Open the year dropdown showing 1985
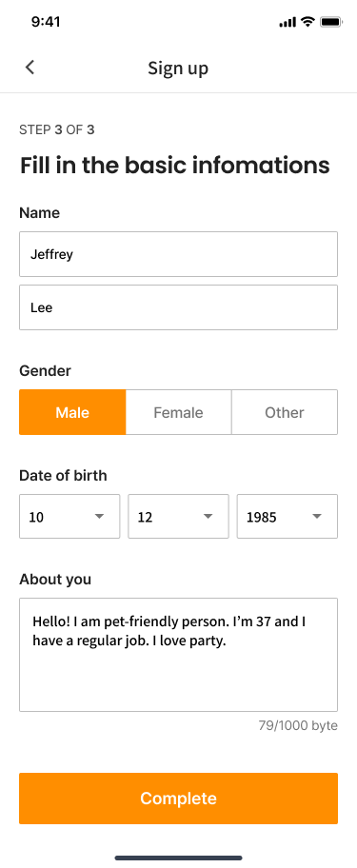The width and height of the screenshot is (357, 868). (x=288, y=516)
